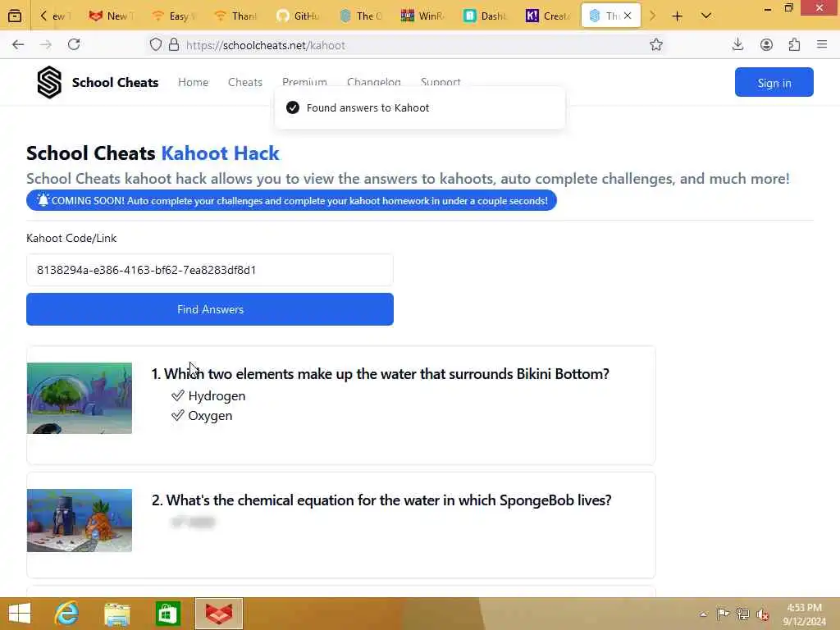
Task: Reload the current page
Action: tap(74, 45)
